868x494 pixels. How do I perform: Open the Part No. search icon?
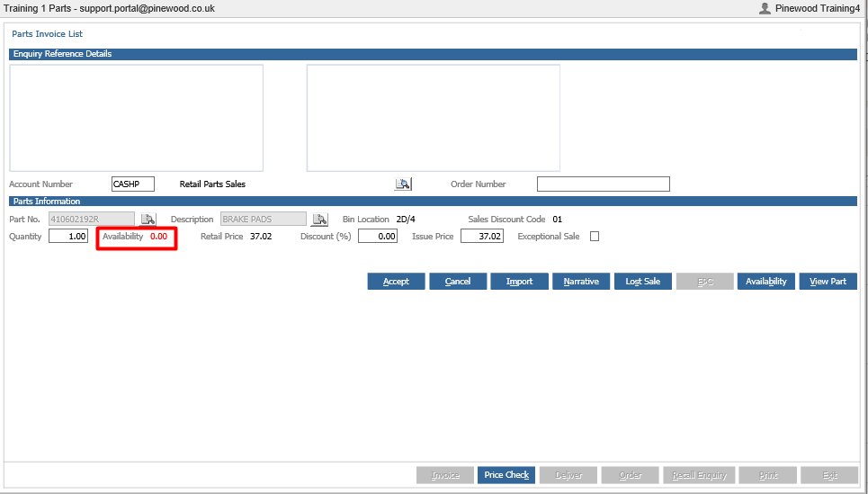148,220
